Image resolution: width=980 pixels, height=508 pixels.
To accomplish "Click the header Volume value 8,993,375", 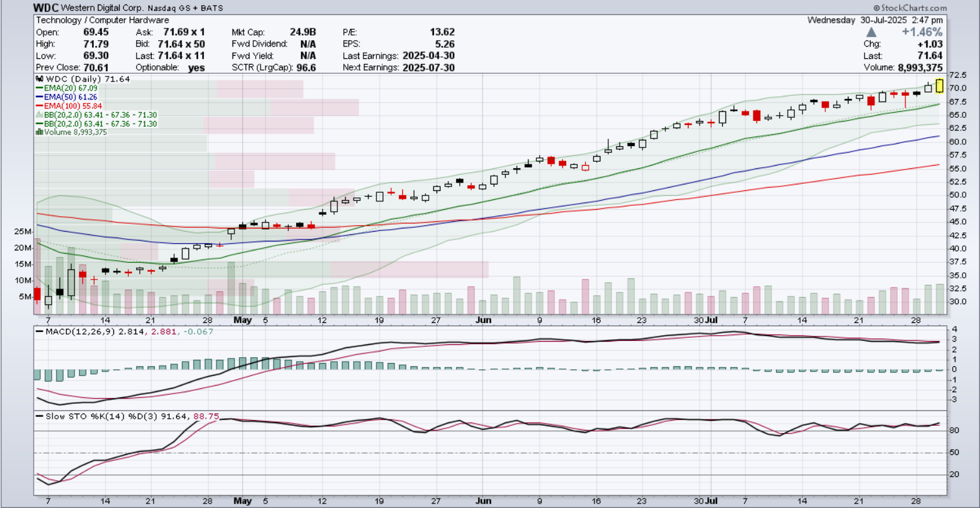I will (920, 67).
